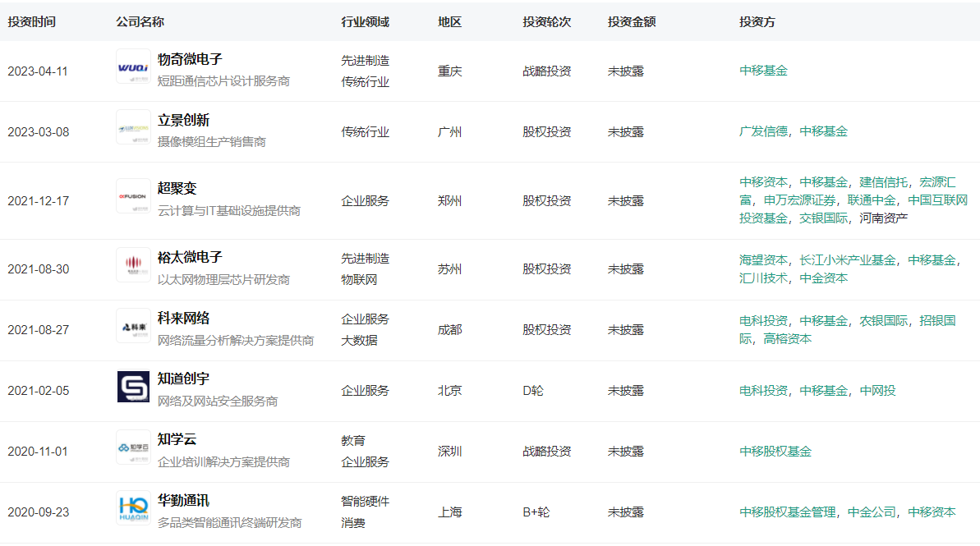Click investor 海望资本
The image size is (980, 546).
[763, 260]
